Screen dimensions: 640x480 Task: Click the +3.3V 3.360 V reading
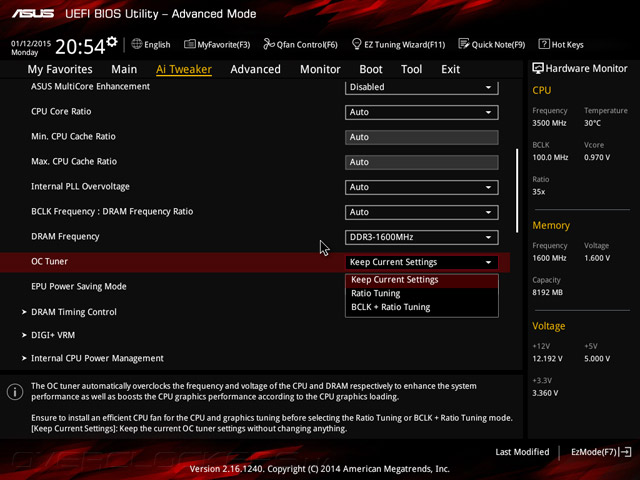tap(545, 393)
